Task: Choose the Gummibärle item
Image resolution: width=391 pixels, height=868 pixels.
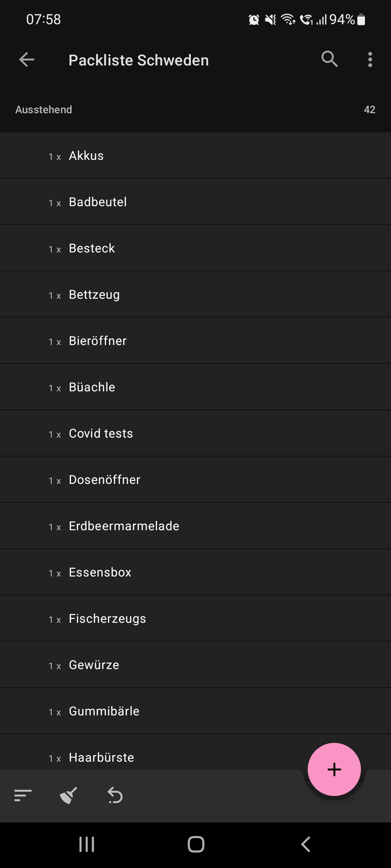Action: [x=195, y=711]
